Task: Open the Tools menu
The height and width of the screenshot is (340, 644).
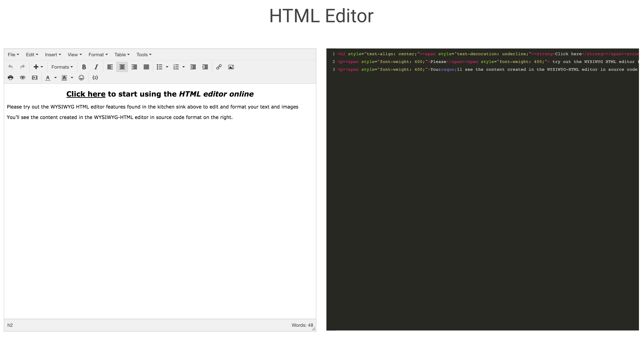Action: coord(143,55)
